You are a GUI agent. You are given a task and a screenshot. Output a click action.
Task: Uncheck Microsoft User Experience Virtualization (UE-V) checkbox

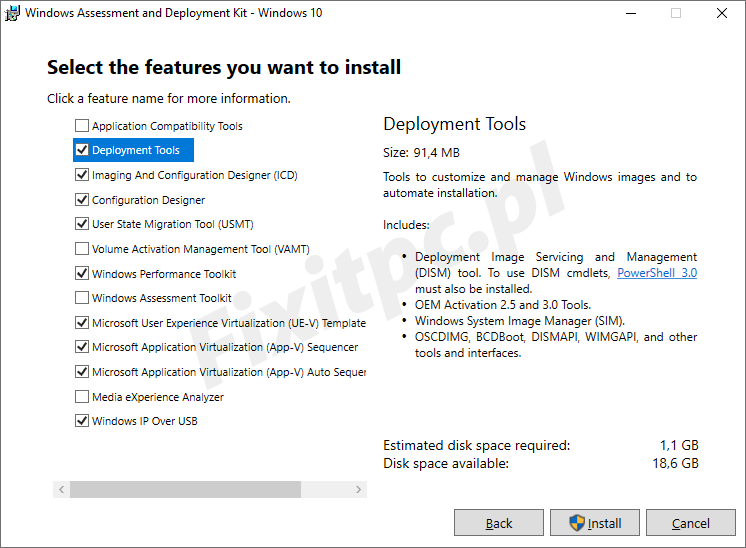pos(82,322)
